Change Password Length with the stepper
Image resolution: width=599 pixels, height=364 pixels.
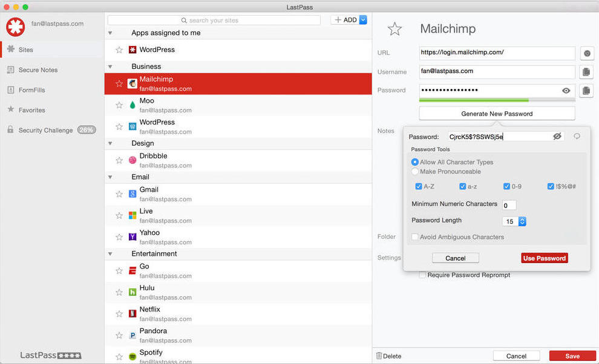[522, 221]
